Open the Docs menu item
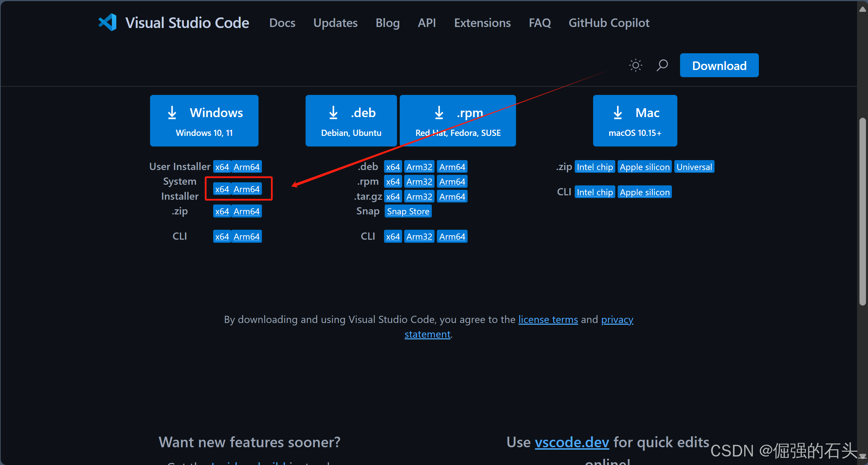Screen dimensions: 868x465 click(282, 23)
